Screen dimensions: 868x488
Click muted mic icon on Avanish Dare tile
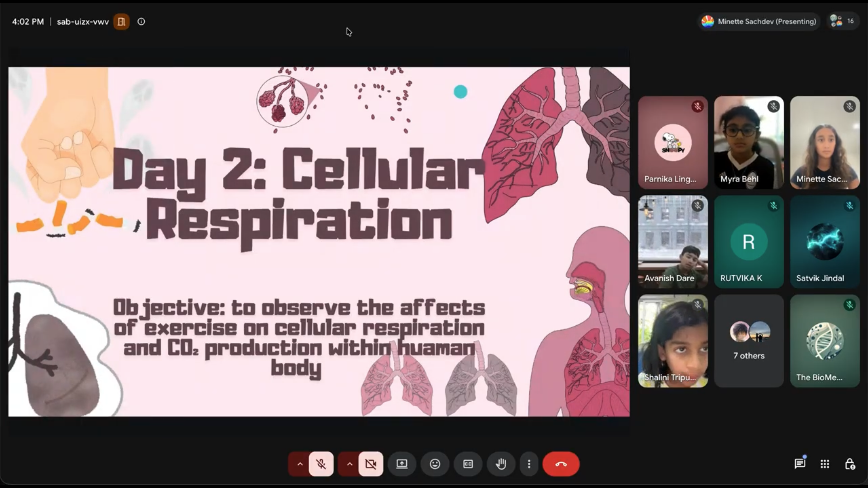pyautogui.click(x=697, y=205)
